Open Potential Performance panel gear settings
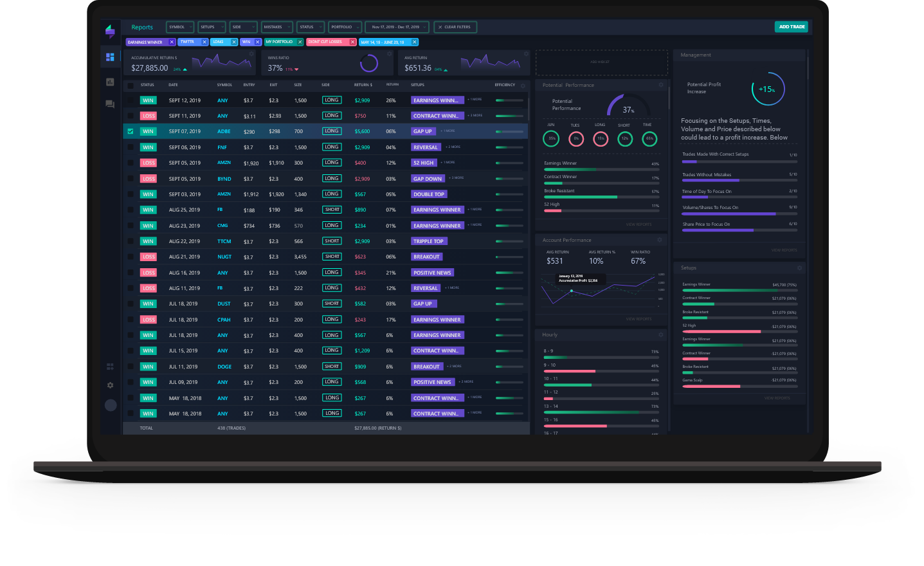The width and height of the screenshot is (924, 566). tap(660, 85)
